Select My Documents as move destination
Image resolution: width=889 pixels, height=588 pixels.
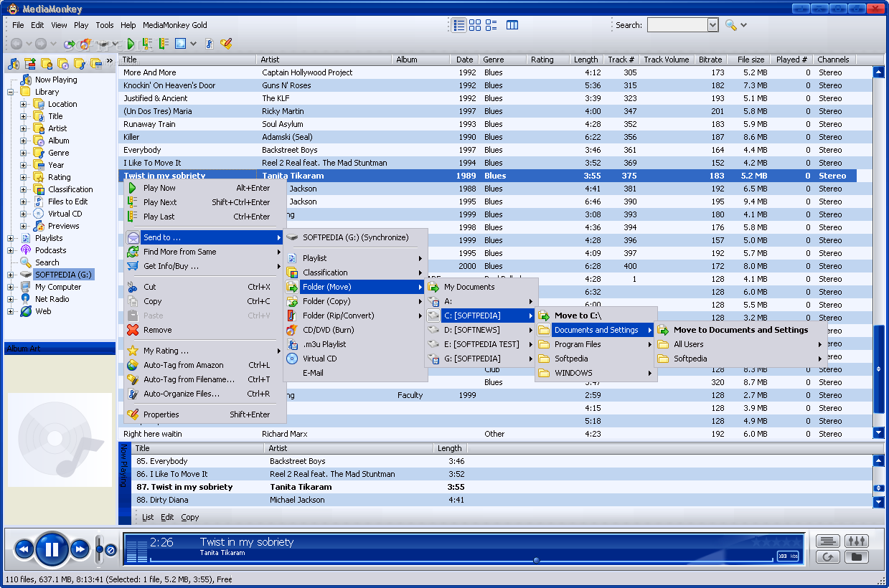(x=481, y=287)
